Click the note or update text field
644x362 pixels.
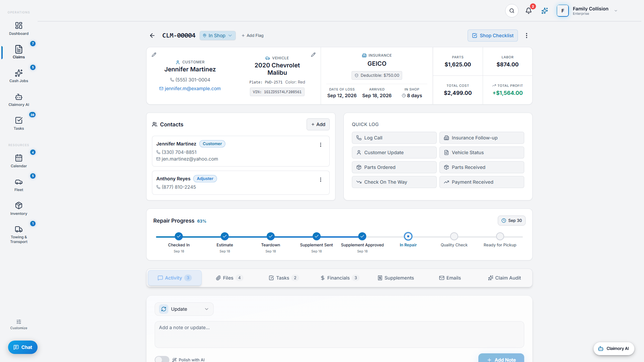[339, 335]
